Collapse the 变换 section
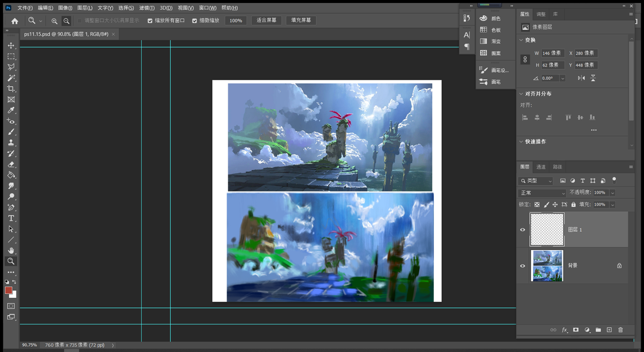Screen dimensions: 644x352 click(x=521, y=40)
